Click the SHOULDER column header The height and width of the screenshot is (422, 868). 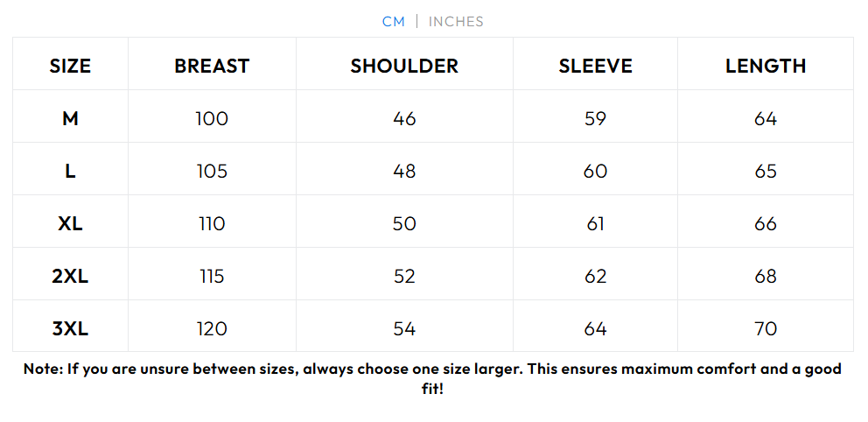coord(404,66)
